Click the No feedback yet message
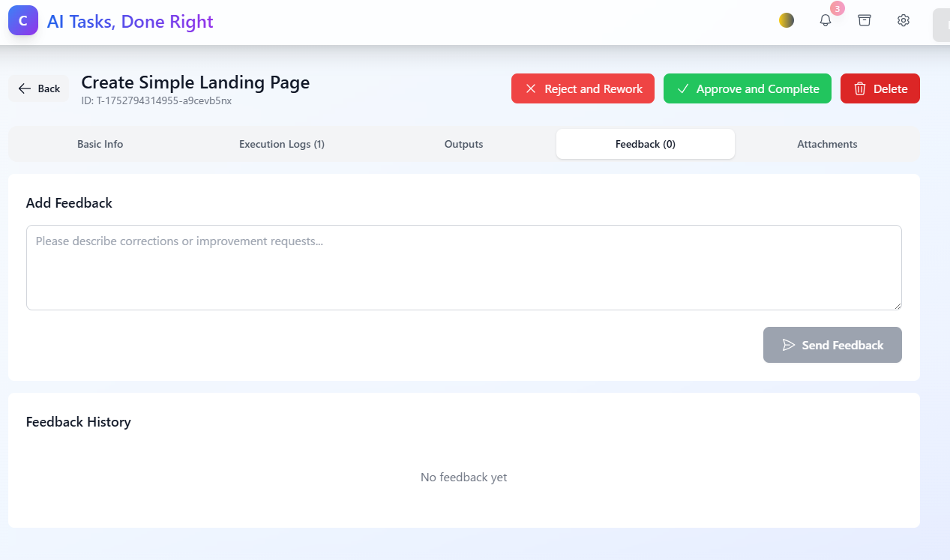950x560 pixels. pyautogui.click(x=464, y=478)
